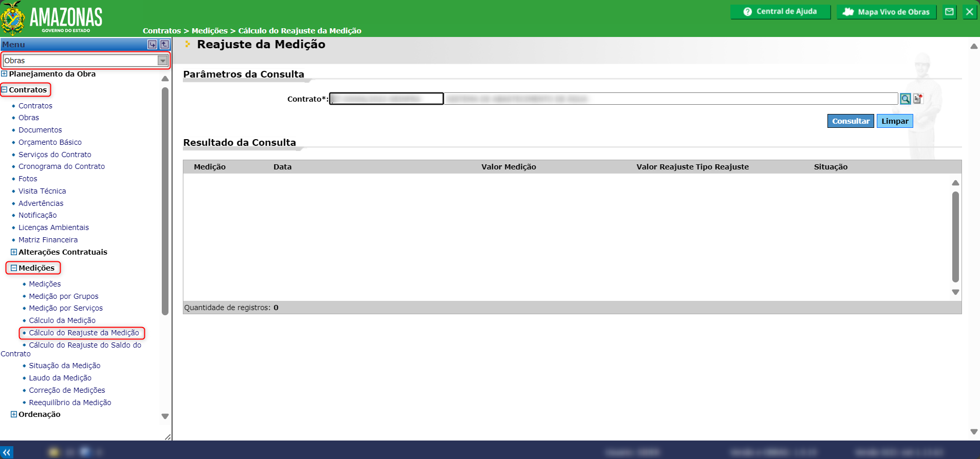Click Medições in the breadcrumb
Viewport: 980px width, 459px height.
pos(210,31)
